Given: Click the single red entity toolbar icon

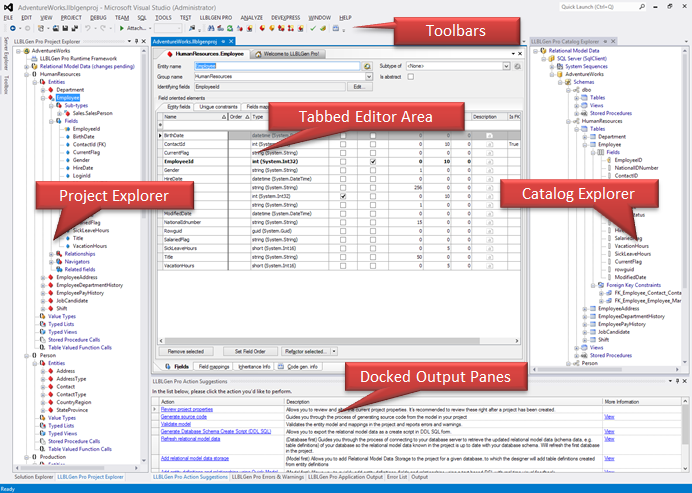Looking at the screenshot, I should [262, 28].
